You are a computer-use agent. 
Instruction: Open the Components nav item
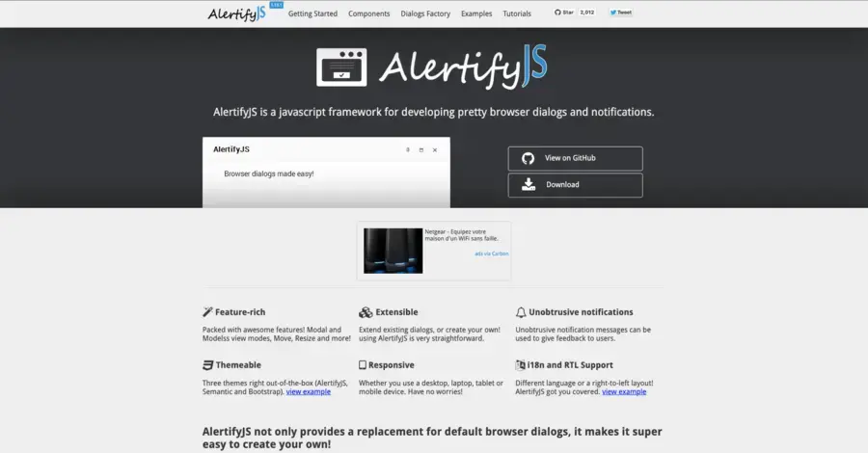(x=368, y=13)
